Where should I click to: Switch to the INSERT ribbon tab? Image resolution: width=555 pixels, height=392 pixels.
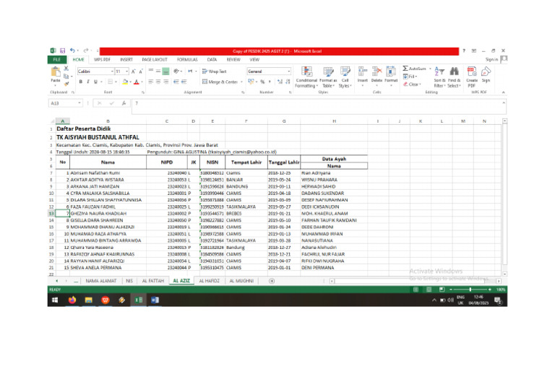pyautogui.click(x=126, y=60)
